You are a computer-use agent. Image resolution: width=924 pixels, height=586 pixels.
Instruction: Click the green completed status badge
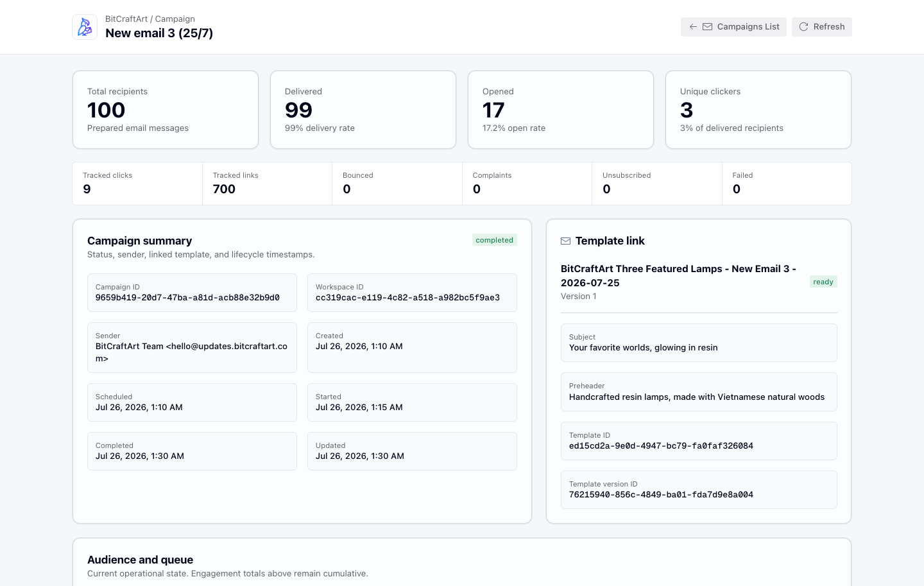495,240
